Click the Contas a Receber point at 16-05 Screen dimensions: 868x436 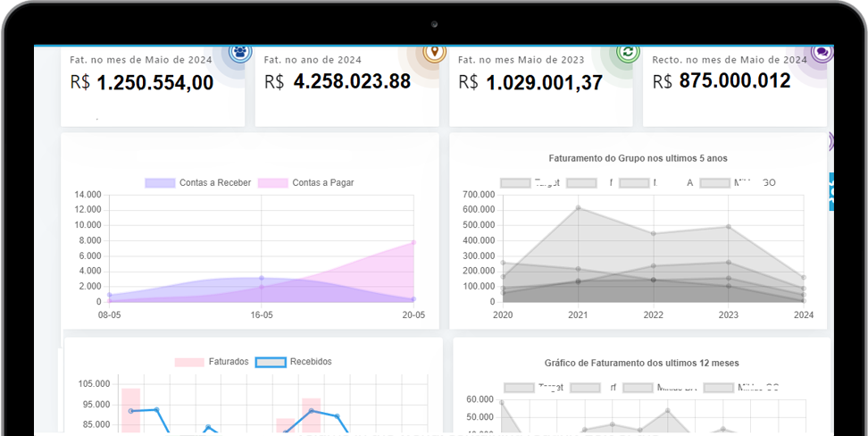pos(261,278)
